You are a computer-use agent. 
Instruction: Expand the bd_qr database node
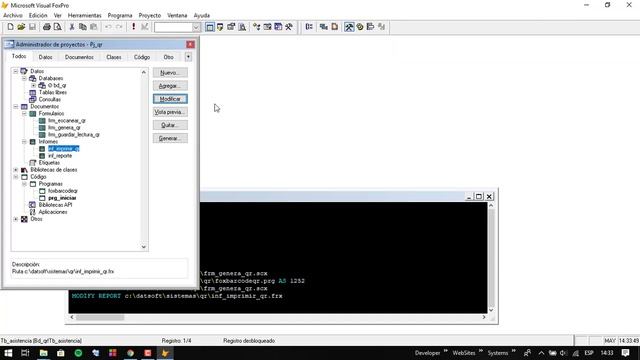[x=33, y=85]
